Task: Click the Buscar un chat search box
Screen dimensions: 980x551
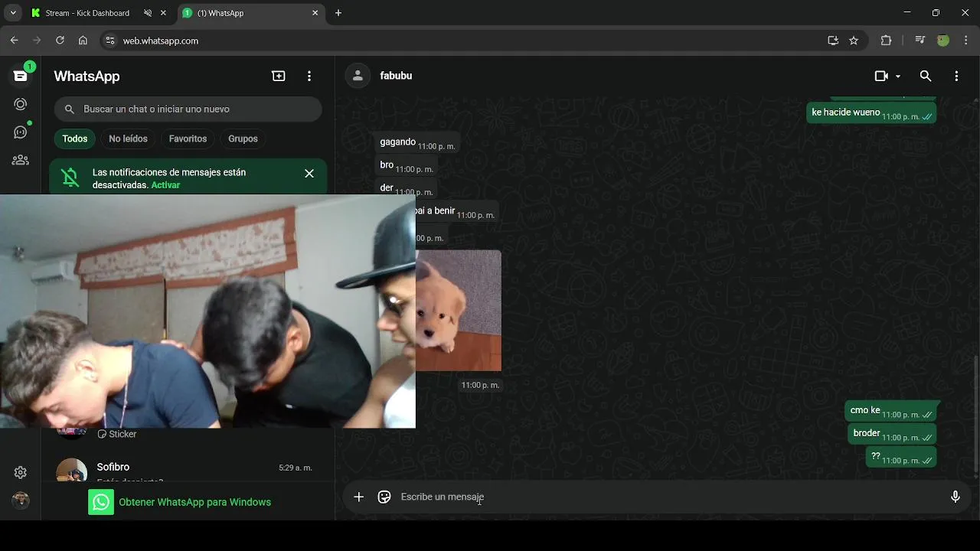Action: point(188,109)
